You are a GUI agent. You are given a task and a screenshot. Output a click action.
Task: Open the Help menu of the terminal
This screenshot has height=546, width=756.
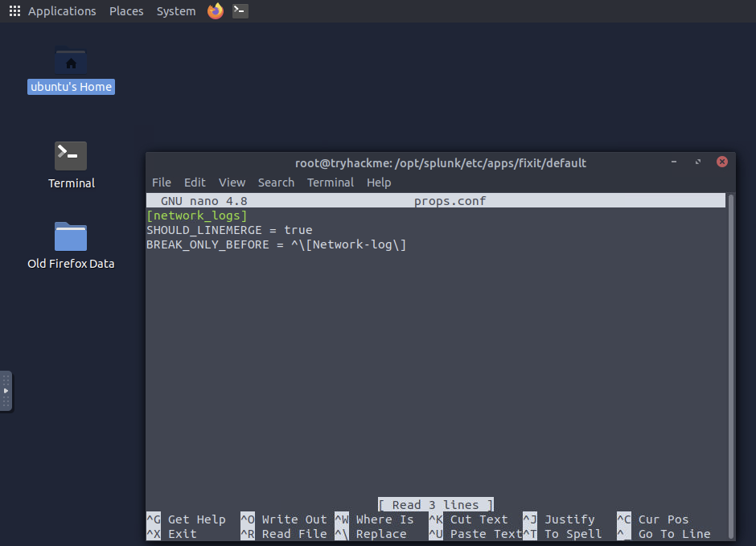tap(379, 183)
